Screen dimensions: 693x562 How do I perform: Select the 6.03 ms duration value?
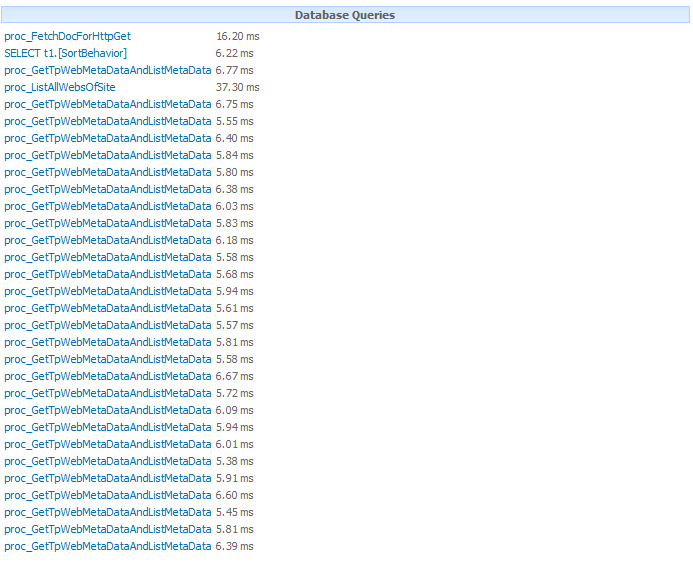tap(235, 206)
